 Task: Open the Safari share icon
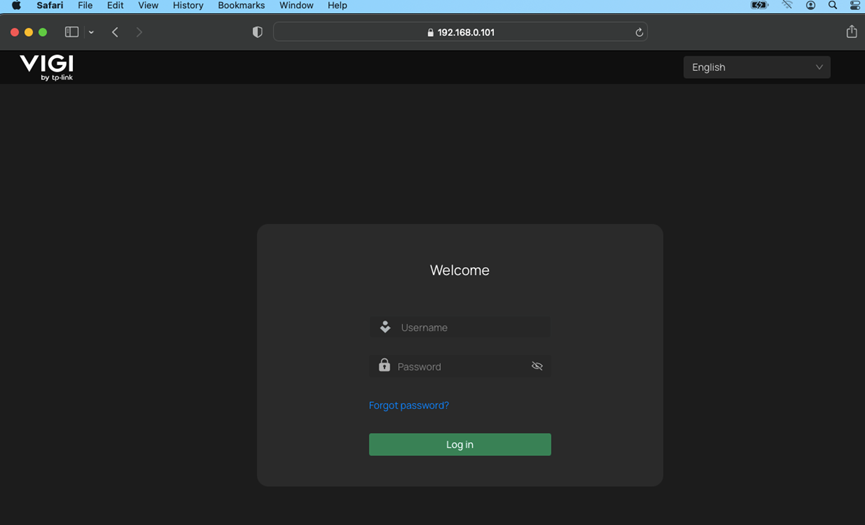coord(851,32)
